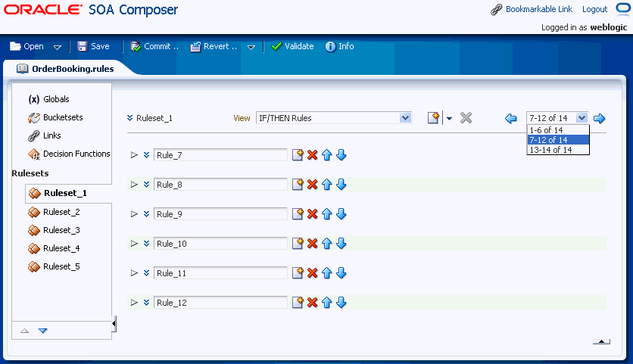Open the Info panel
Screen dimensions: 633x364
coord(339,46)
